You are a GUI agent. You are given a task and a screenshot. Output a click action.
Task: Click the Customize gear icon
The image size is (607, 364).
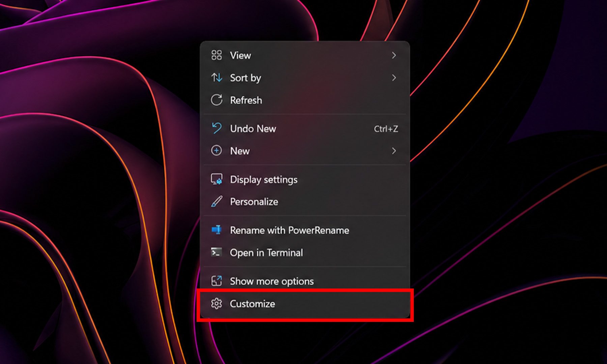point(216,304)
